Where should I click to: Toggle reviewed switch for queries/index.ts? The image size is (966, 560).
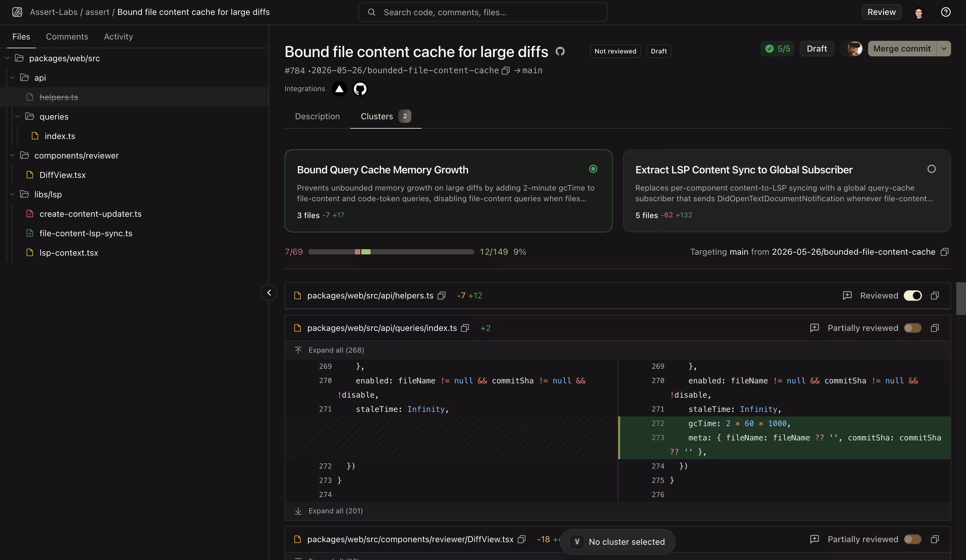click(913, 328)
